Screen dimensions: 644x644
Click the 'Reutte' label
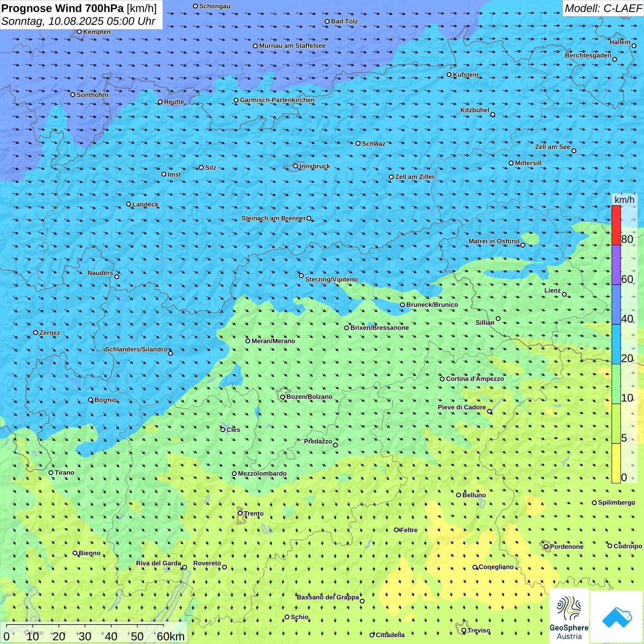coord(174,102)
